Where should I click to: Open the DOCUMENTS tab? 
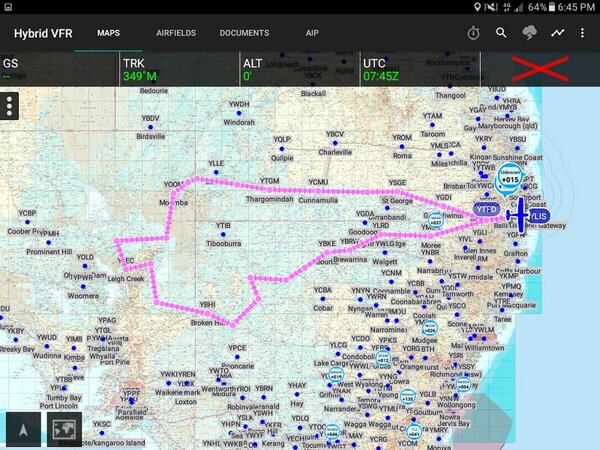click(x=244, y=33)
